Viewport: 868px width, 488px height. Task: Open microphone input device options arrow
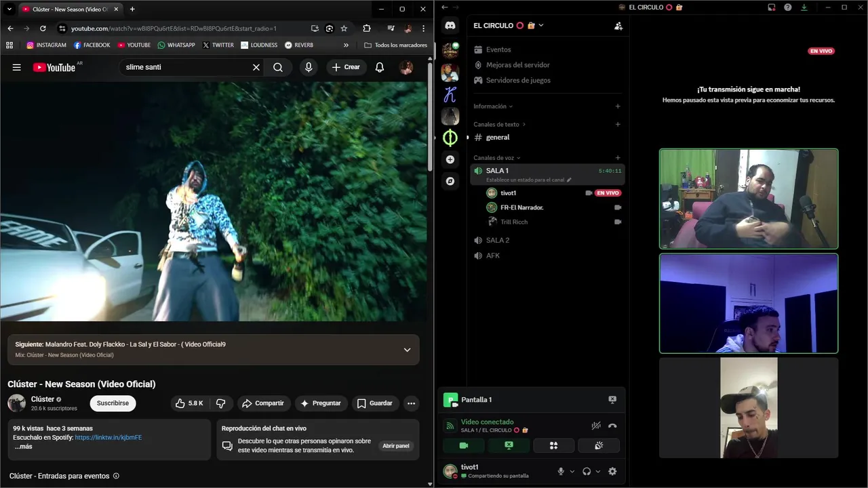click(572, 471)
